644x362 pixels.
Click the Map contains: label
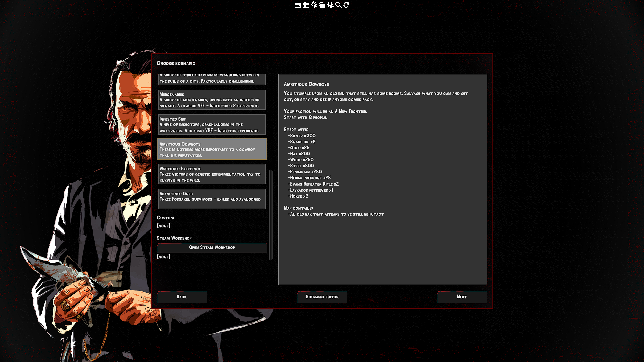tap(298, 208)
